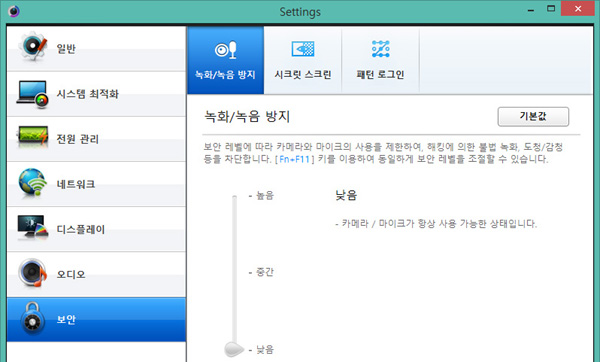Switch to the 시크릿 스크린 tab

303,60
